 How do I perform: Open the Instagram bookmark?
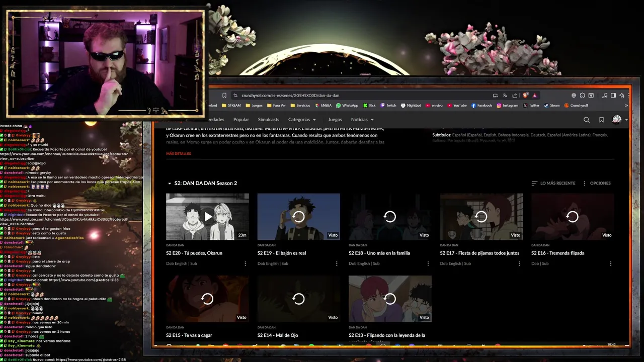(507, 106)
